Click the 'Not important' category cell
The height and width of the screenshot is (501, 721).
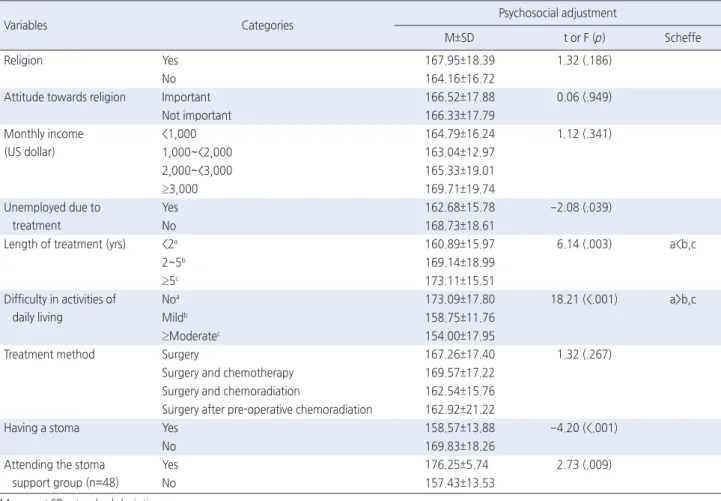coord(196,115)
